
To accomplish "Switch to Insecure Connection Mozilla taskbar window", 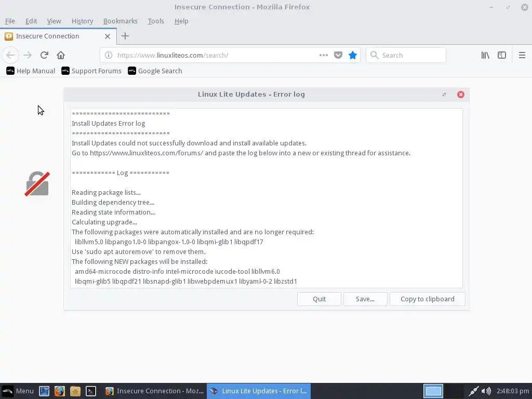I will (154, 391).
